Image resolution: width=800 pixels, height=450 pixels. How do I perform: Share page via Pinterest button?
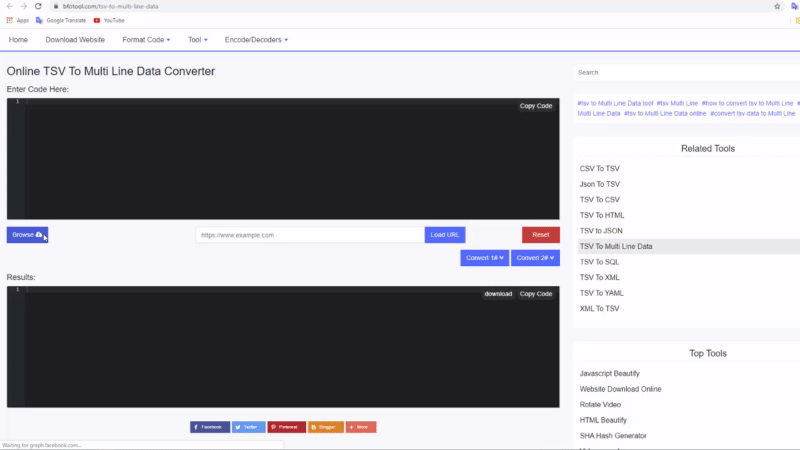287,427
